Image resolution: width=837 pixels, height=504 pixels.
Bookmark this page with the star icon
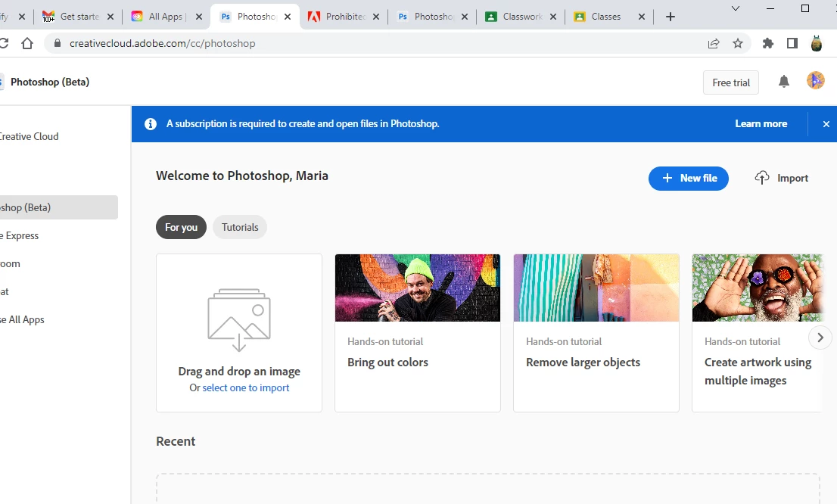(x=738, y=43)
